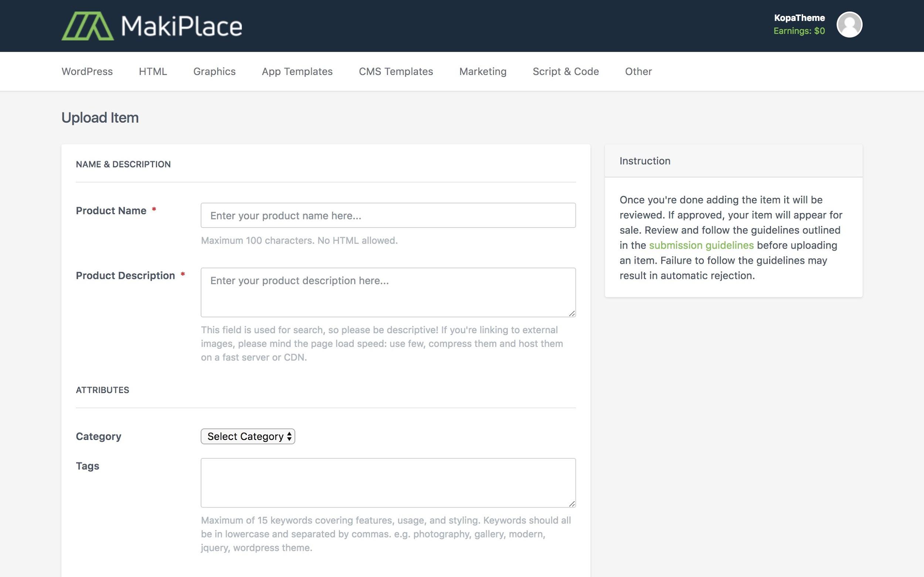Viewport: 924px width, 577px height.
Task: Click the MakiPlace logo
Action: click(x=152, y=26)
